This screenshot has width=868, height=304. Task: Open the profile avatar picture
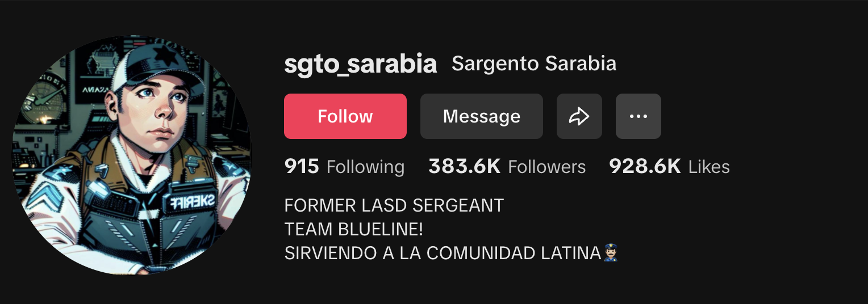pos(132,155)
